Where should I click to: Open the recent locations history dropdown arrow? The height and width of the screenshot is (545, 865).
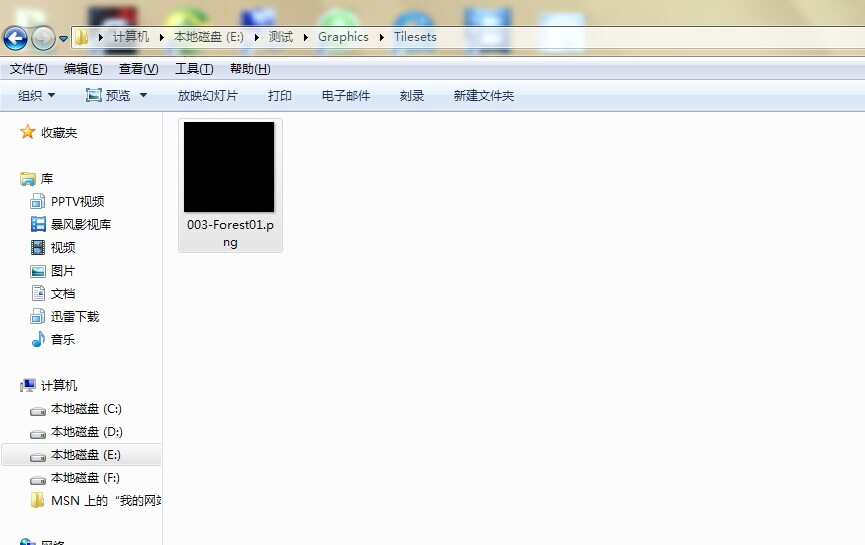[63, 39]
